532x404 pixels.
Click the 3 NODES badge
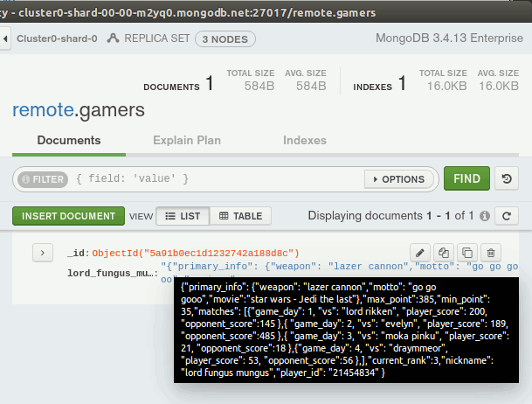click(225, 39)
